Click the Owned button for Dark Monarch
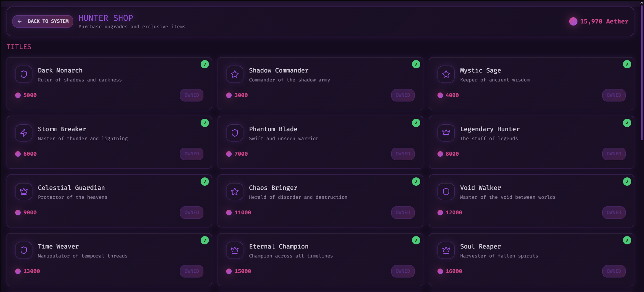The height and width of the screenshot is (292, 644). [x=192, y=95]
